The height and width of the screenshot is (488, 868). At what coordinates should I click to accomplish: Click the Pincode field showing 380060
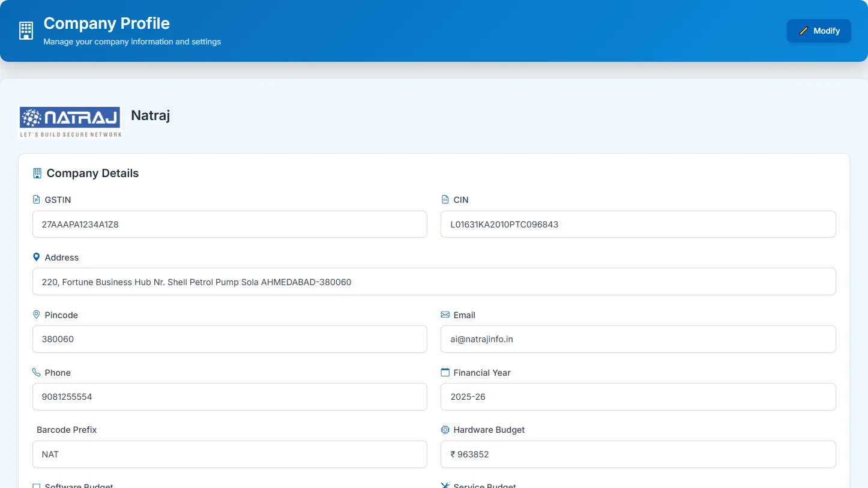point(230,339)
